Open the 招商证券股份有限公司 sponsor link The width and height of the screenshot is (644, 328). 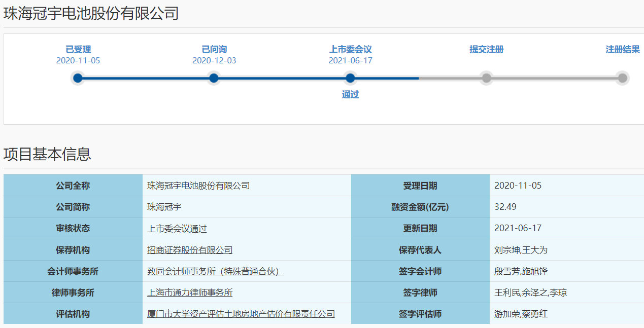[190, 250]
